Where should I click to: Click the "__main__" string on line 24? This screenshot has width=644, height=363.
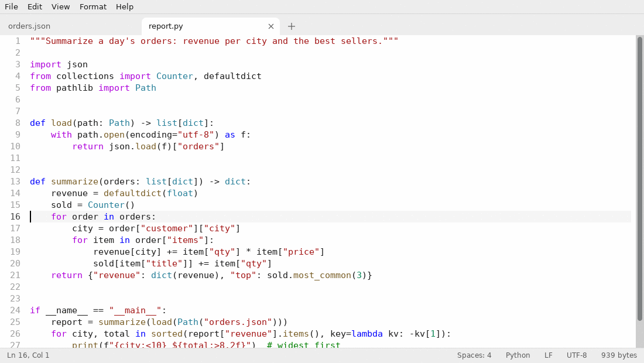[135, 310]
